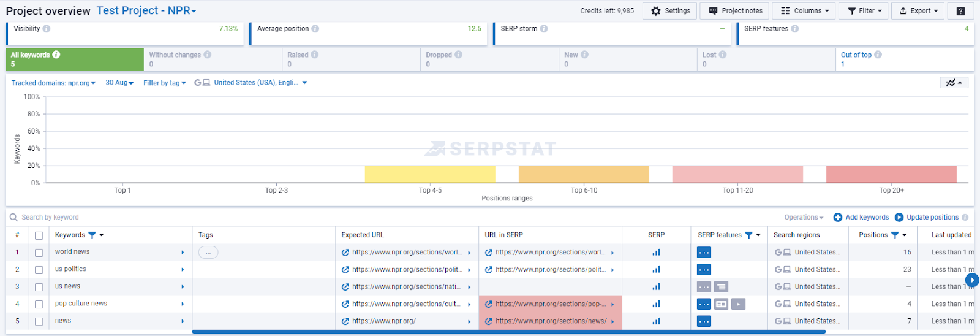Click the SERP features column filter icon

pyautogui.click(x=748, y=235)
